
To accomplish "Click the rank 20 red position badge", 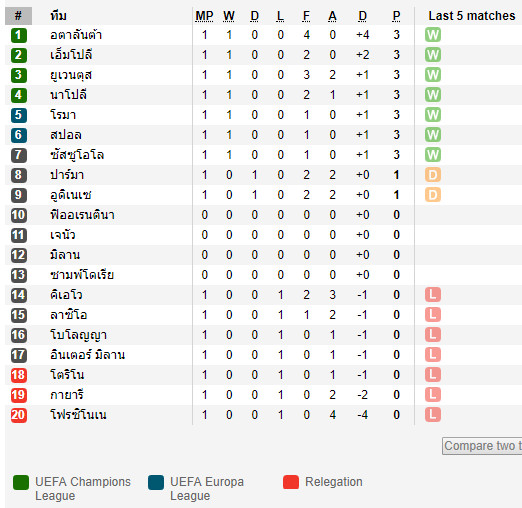I will pos(19,415).
